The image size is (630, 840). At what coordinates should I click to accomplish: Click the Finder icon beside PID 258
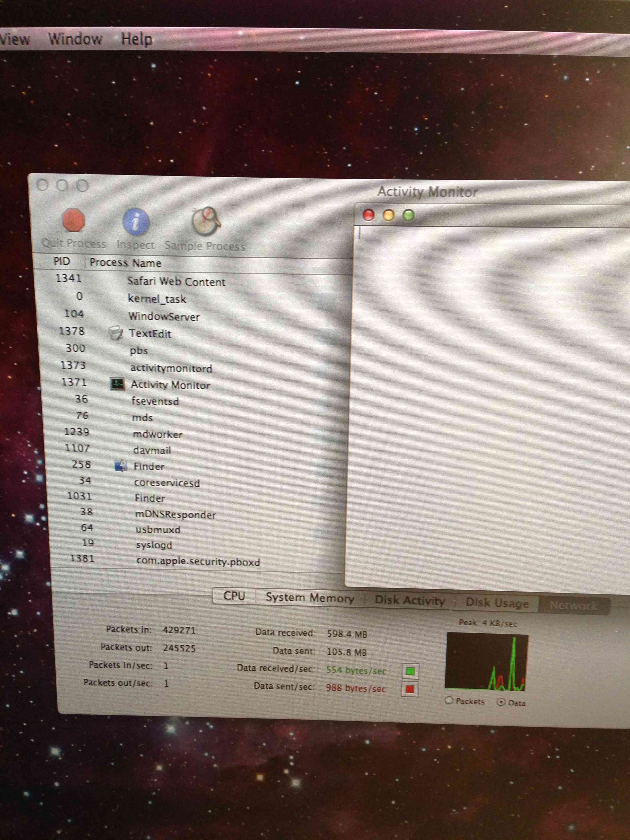(x=121, y=466)
